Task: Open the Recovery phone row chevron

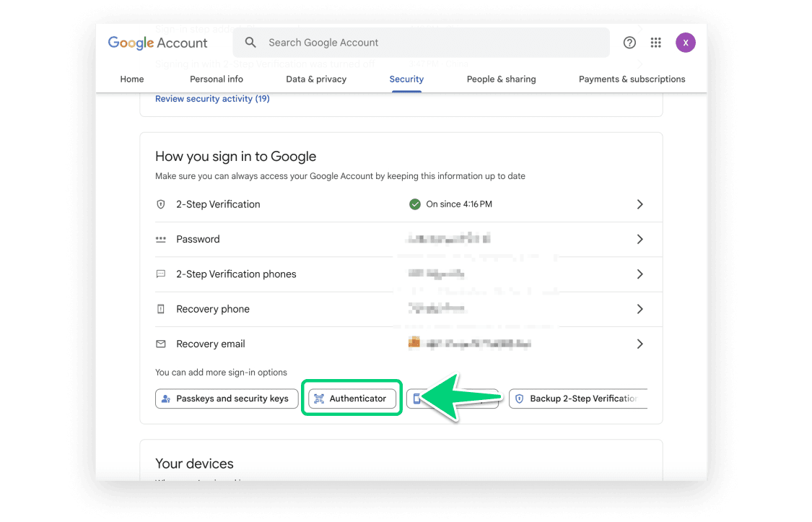Action: (639, 309)
